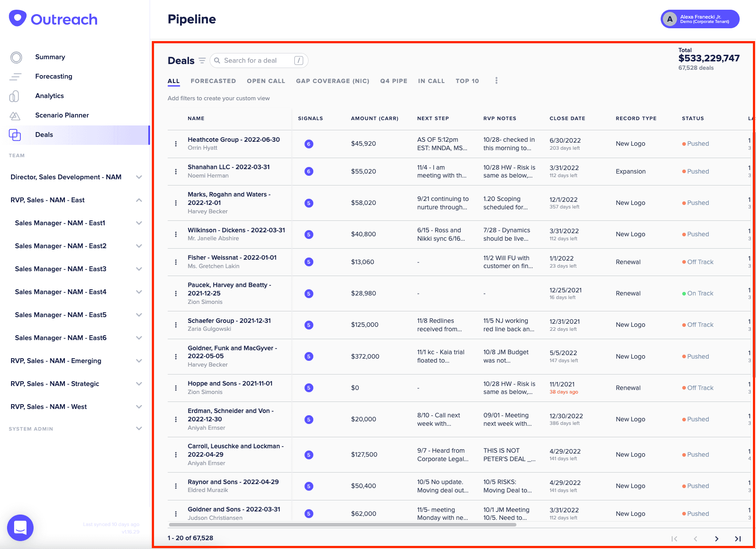The width and height of the screenshot is (756, 549).
Task: Expand the SYSTEM ADMIN section
Action: click(x=139, y=428)
